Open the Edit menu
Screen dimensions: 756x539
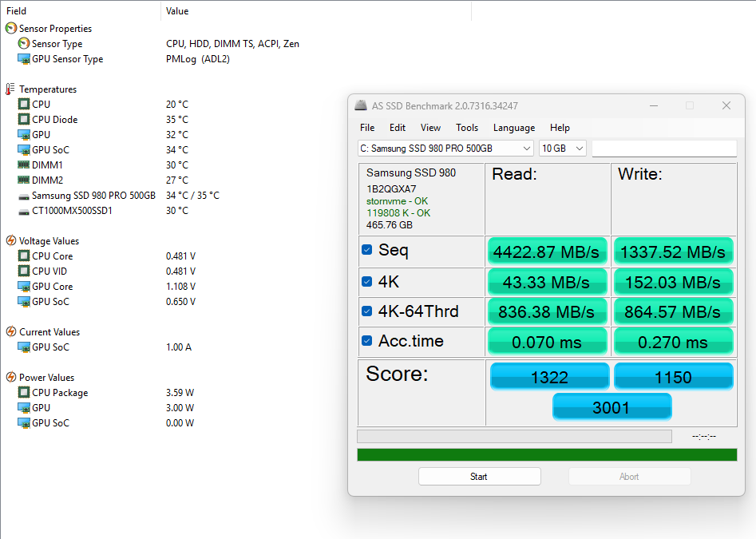[398, 128]
